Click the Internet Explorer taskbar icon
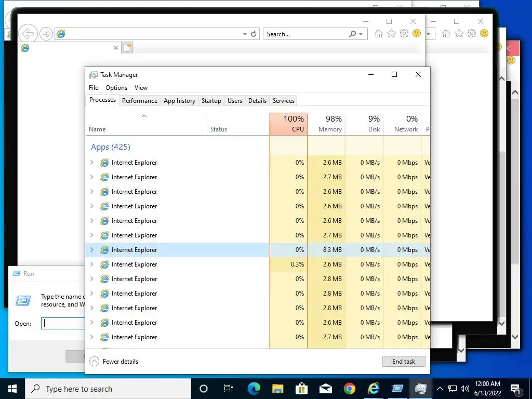532x399 pixels. click(x=373, y=389)
